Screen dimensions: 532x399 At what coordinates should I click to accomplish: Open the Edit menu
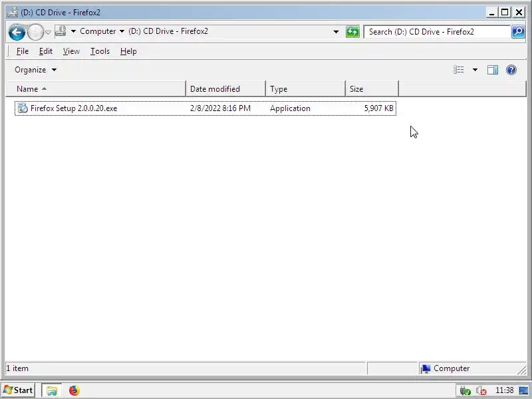point(45,51)
